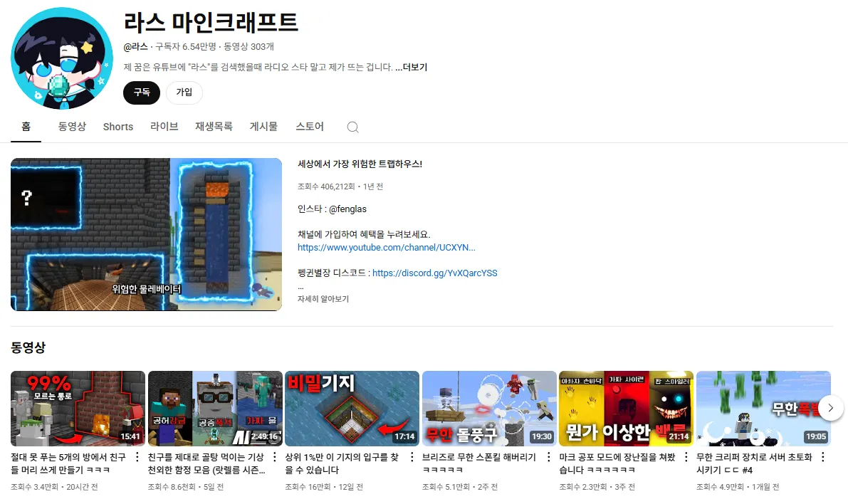Click 인스타 : @fenglas text
The width and height of the screenshot is (848, 504).
point(332,209)
